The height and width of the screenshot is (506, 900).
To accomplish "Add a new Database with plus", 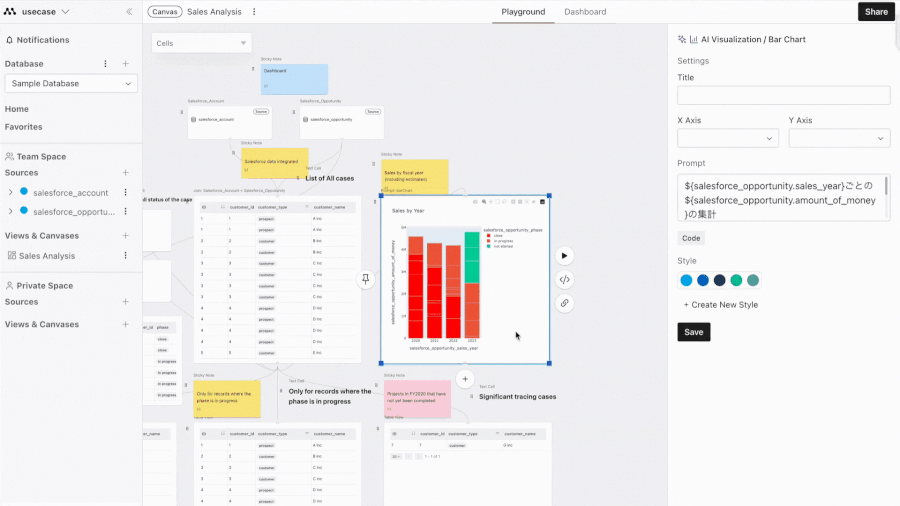I will click(x=125, y=64).
